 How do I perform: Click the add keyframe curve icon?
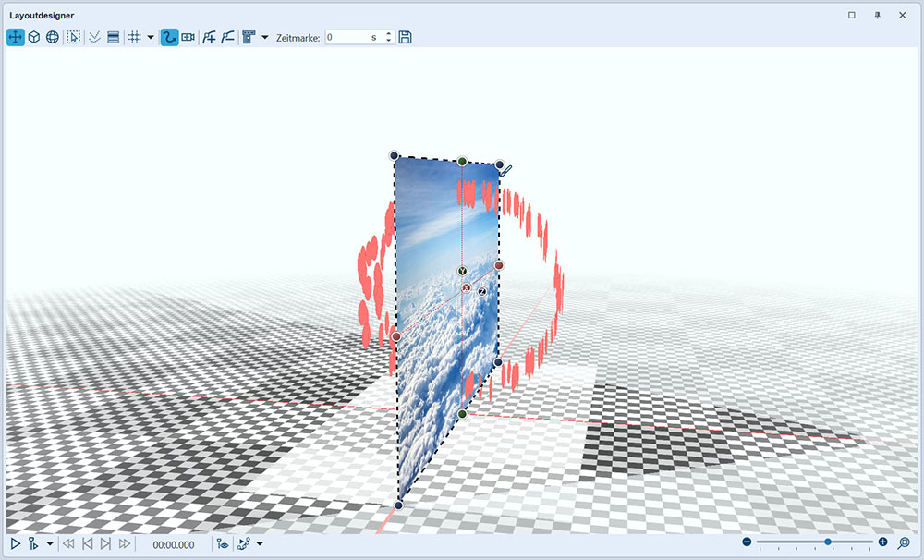pyautogui.click(x=210, y=37)
